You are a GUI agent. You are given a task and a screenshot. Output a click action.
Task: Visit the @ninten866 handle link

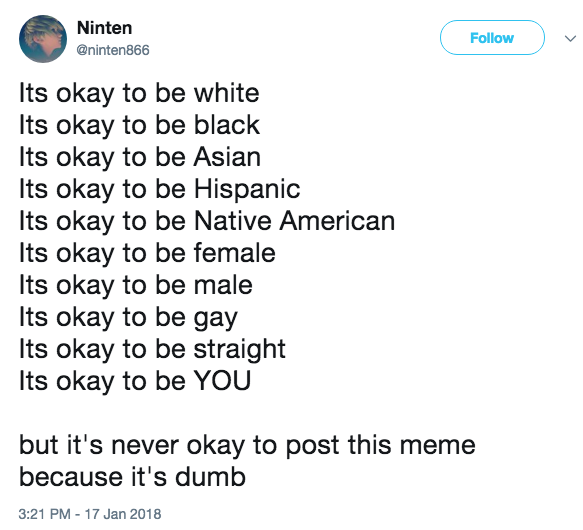click(x=113, y=50)
